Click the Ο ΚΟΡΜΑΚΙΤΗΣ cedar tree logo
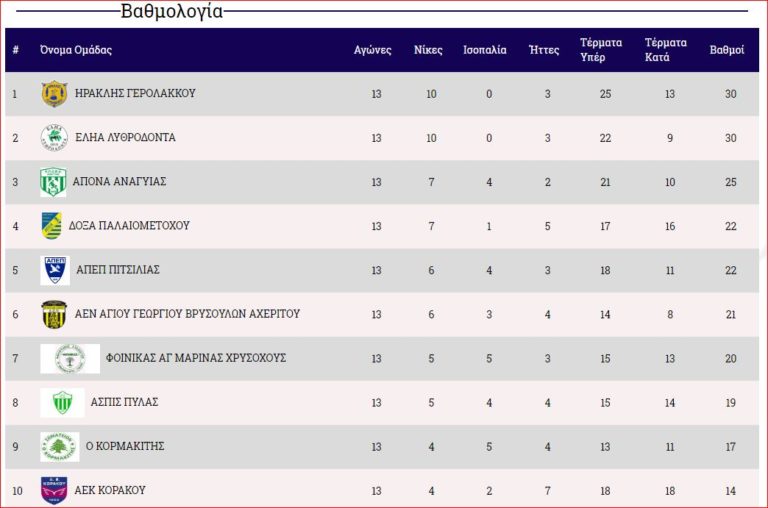The height and width of the screenshot is (508, 768). pos(60,446)
